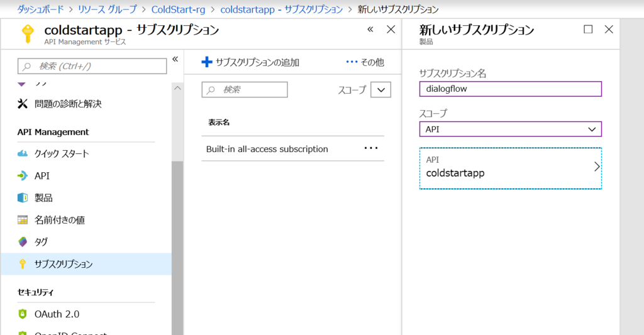Click magnifier icon in subscriptions 検索 box
Image resolution: width=644 pixels, height=335 pixels.
pyautogui.click(x=211, y=89)
